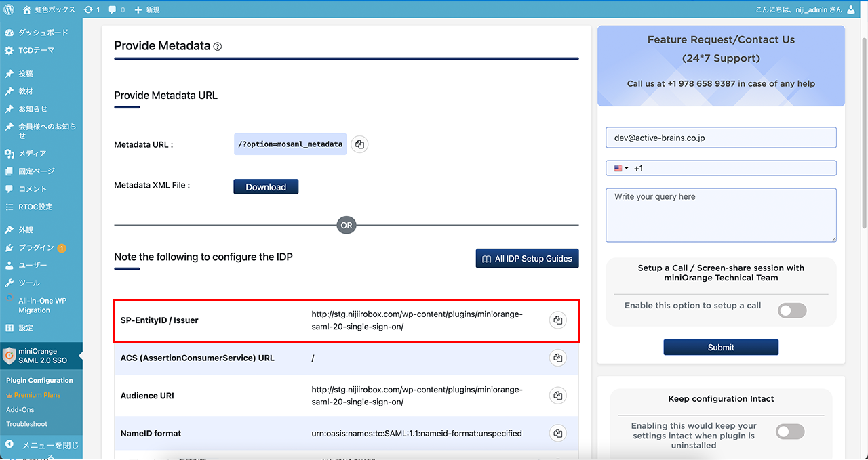The height and width of the screenshot is (460, 868).
Task: Copy the NameID format value
Action: point(557,433)
